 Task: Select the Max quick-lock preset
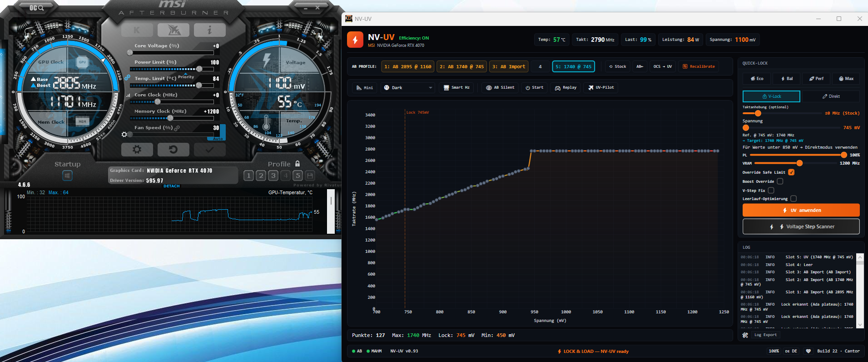coord(846,79)
